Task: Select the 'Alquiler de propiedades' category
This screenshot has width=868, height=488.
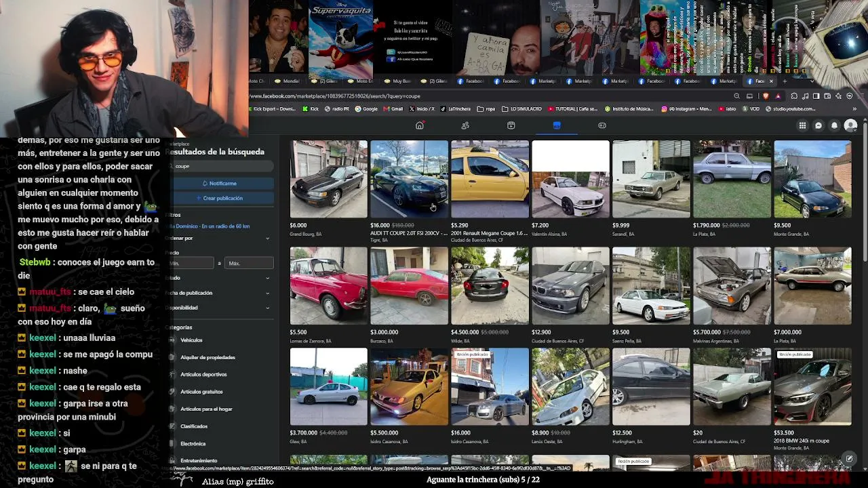Action: tap(208, 357)
